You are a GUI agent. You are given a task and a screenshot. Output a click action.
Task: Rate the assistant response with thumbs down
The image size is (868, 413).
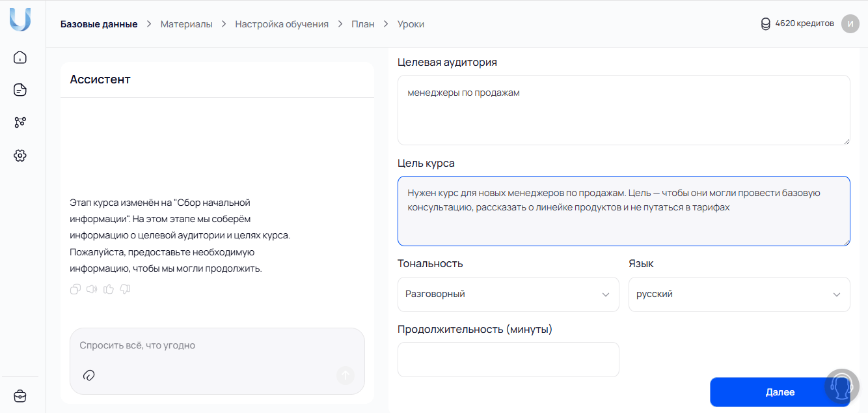click(x=124, y=289)
